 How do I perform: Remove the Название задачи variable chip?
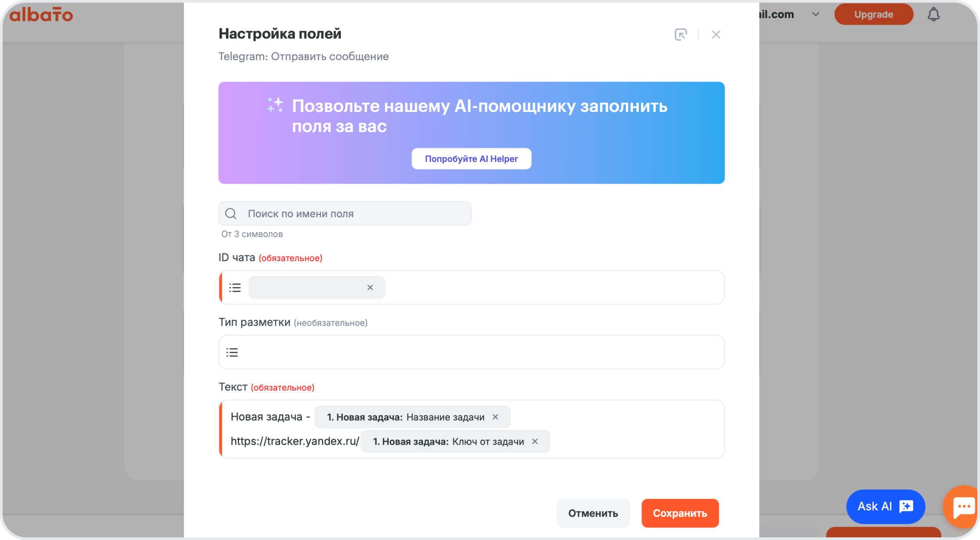click(x=495, y=417)
